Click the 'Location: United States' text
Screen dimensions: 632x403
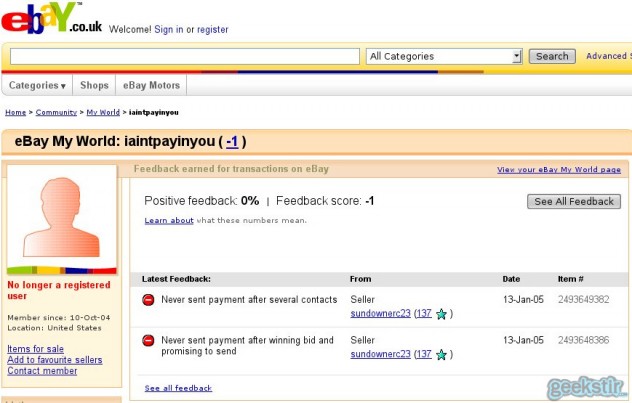(x=54, y=328)
